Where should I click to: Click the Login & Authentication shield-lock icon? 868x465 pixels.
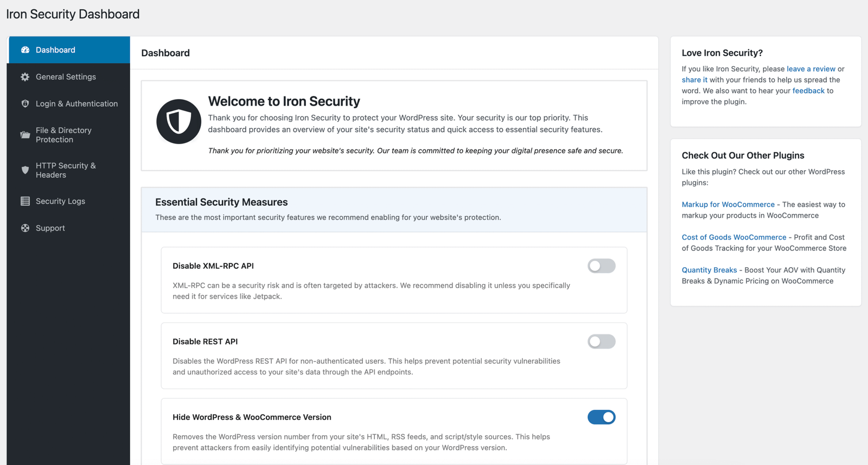coord(25,104)
